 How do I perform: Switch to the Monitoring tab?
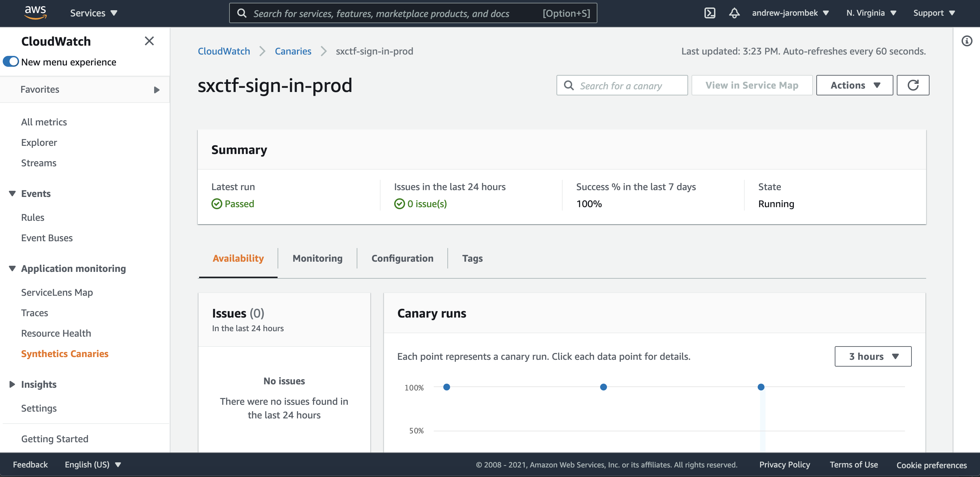317,259
